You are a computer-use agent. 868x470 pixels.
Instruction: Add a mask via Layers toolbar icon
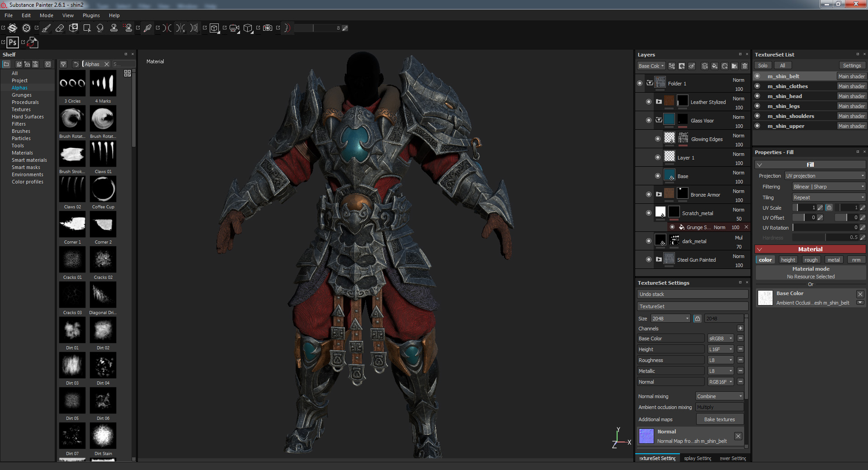pos(682,66)
